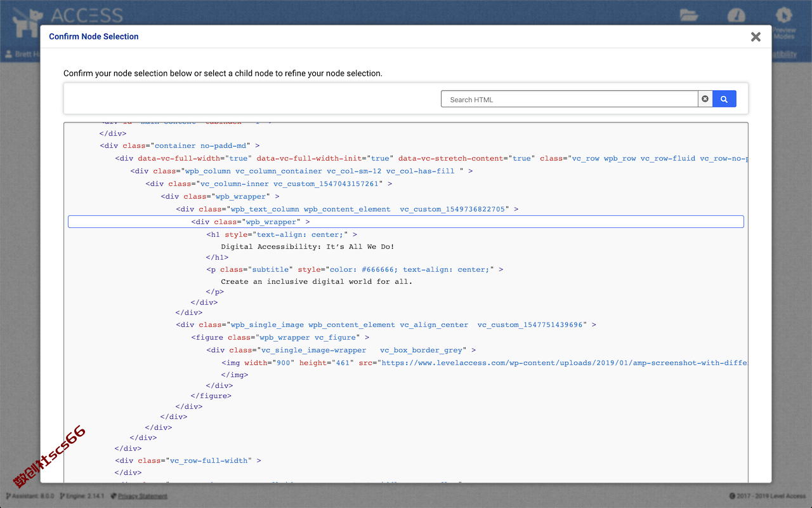Viewport: 812px width, 508px height.
Task: Click the closing </h1> tag line
Action: pyautogui.click(x=217, y=257)
